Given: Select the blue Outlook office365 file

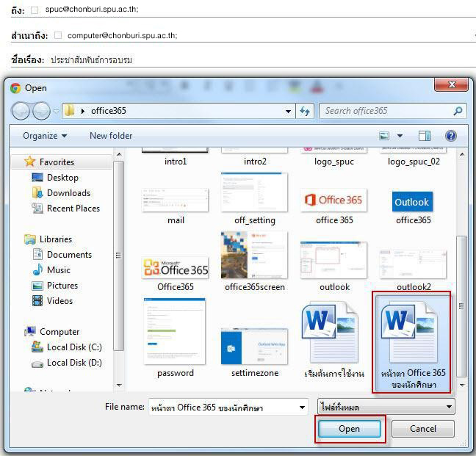Looking at the screenshot, I should (413, 208).
